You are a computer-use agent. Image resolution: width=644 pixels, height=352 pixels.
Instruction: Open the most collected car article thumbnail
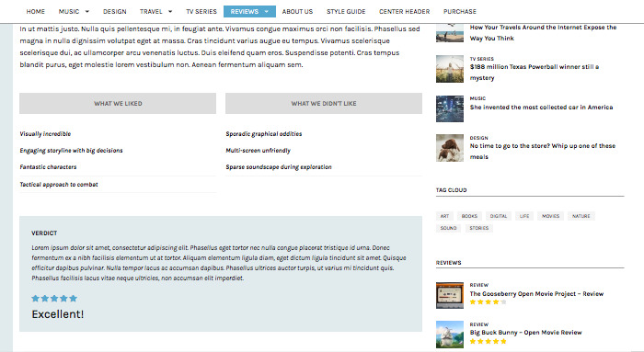click(450, 108)
